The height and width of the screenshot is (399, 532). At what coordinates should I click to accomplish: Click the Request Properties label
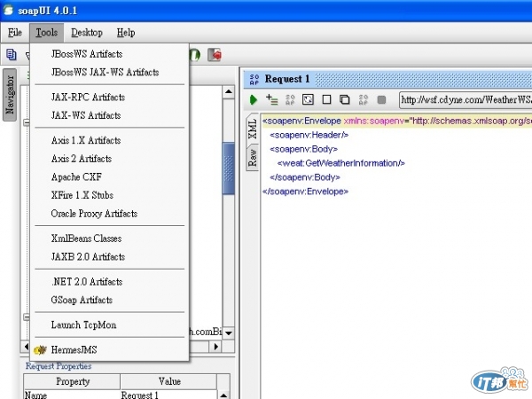click(59, 366)
